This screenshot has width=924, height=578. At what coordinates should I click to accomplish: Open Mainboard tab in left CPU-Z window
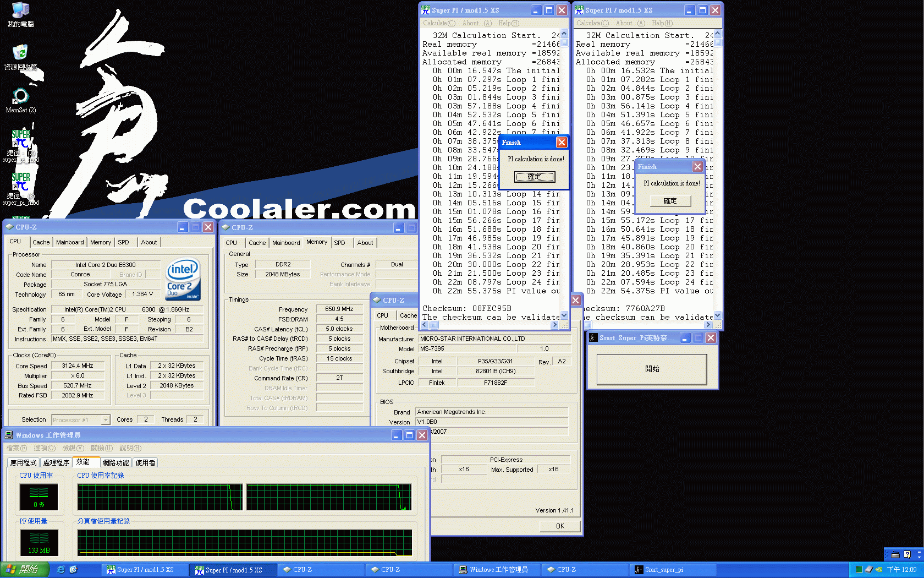70,242
